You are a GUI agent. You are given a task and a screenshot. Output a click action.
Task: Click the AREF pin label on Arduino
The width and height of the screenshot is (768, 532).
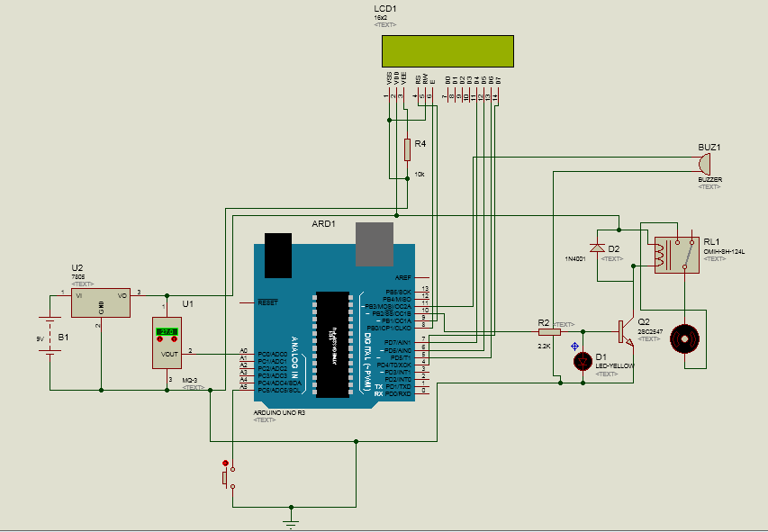click(403, 277)
